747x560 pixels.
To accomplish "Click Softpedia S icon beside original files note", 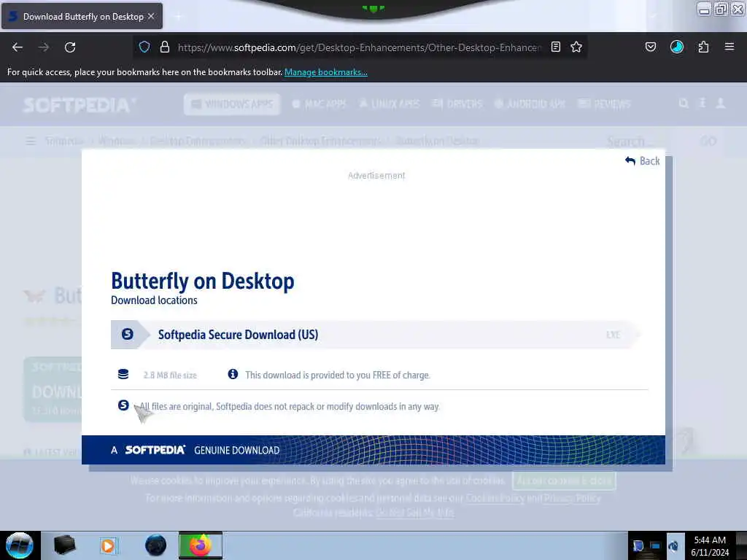I will 123,405.
